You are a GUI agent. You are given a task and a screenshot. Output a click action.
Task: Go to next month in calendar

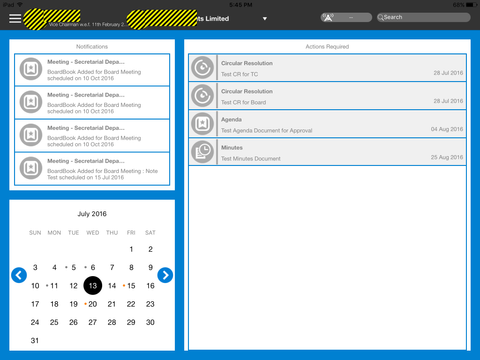coord(165,275)
